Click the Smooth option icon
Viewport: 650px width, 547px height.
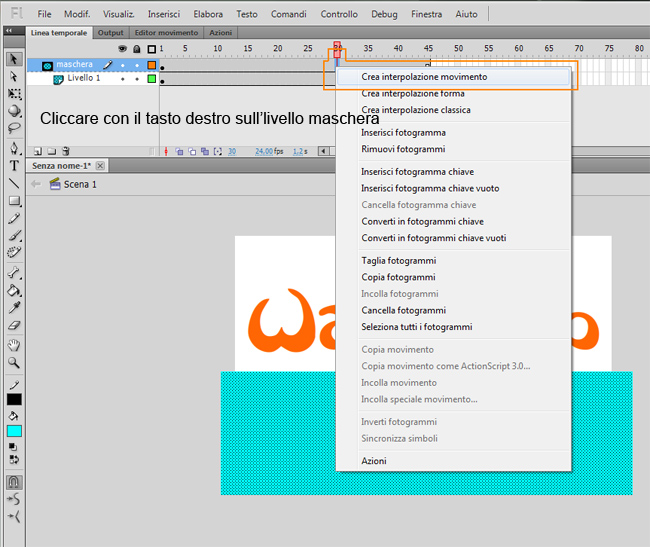tap(14, 499)
